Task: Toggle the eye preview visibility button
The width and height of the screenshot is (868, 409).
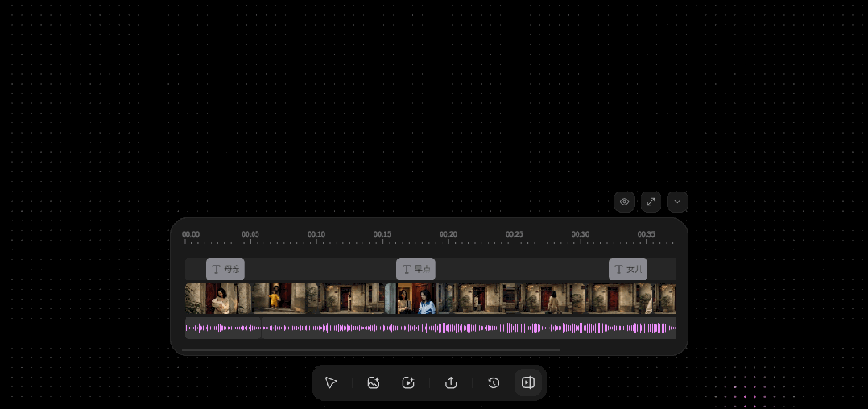Action: [x=625, y=202]
